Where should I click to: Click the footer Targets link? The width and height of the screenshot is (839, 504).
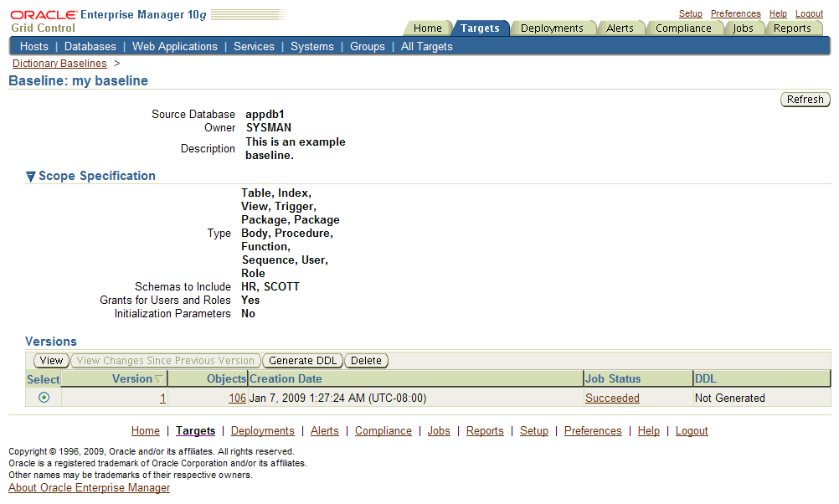[x=195, y=430]
